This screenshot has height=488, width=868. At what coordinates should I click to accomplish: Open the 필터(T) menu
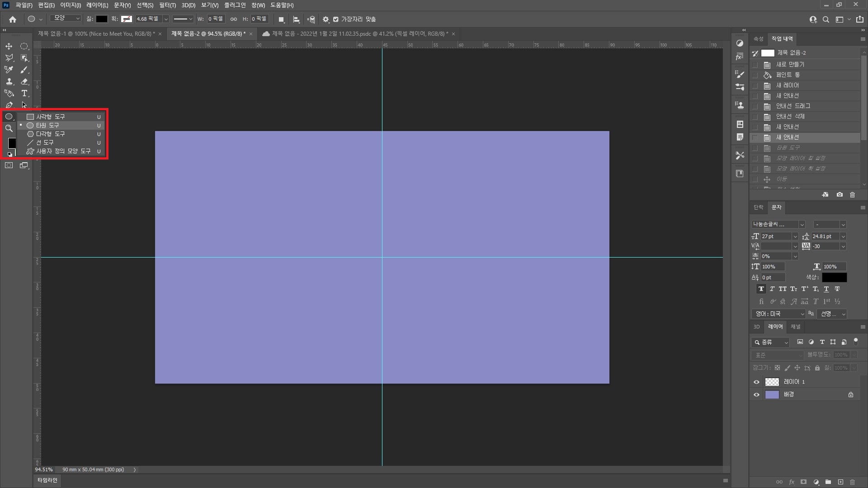pyautogui.click(x=167, y=5)
